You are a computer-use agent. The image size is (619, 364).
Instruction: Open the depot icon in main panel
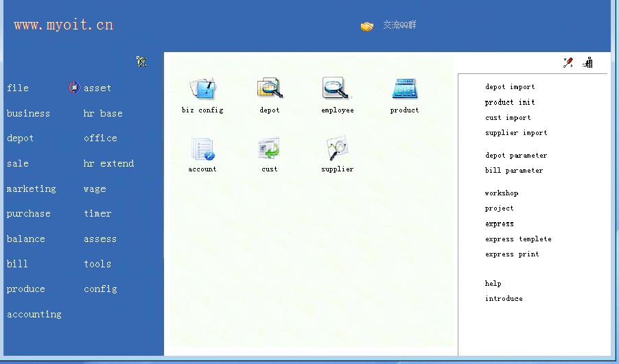[x=270, y=89]
